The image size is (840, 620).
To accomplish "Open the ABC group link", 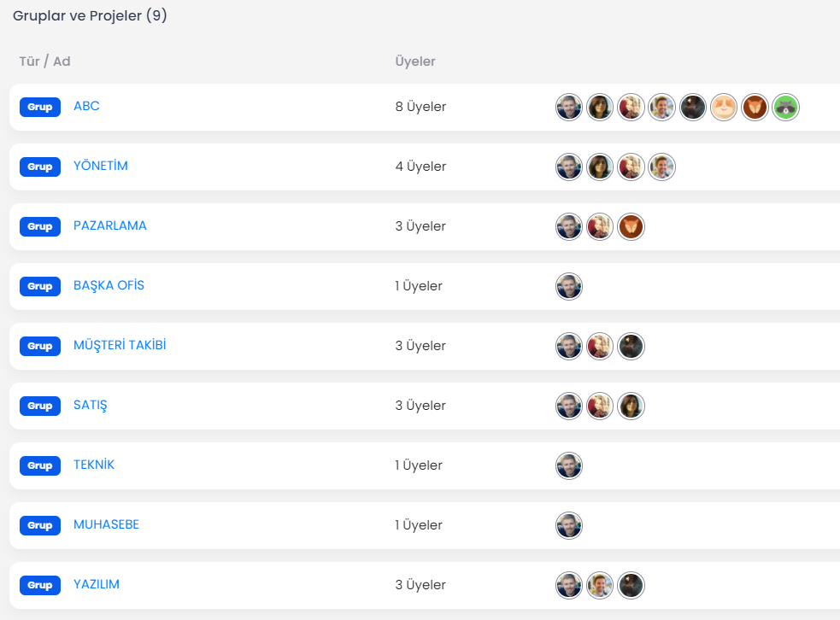I will click(x=86, y=106).
